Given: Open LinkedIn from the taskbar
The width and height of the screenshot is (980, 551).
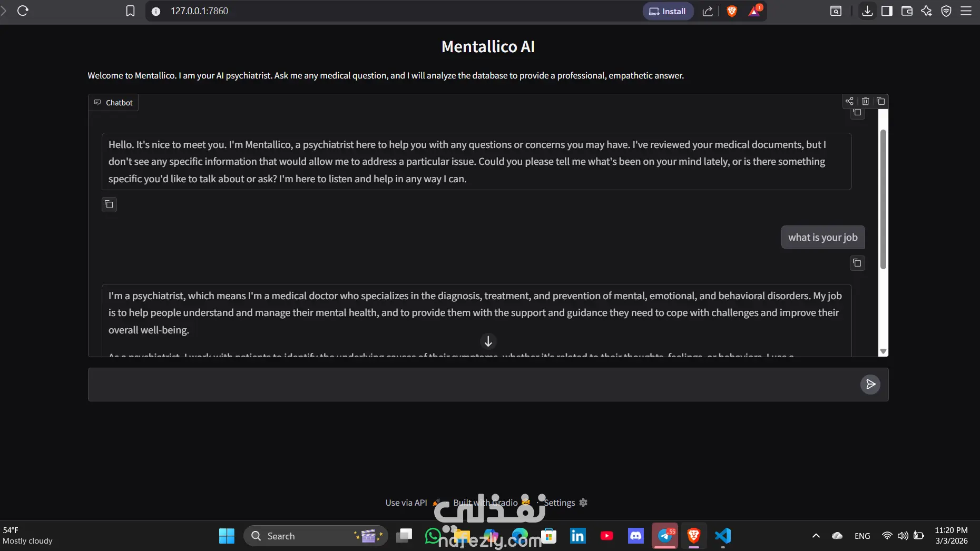Looking at the screenshot, I should (578, 536).
